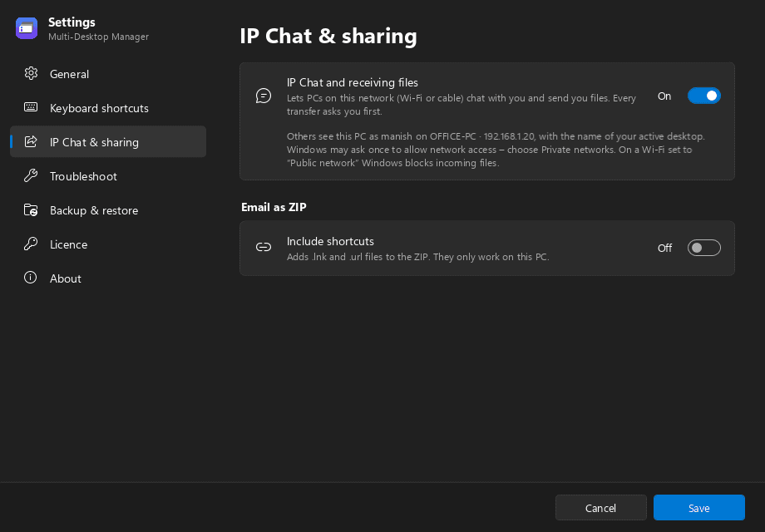Click the Keyboard shortcuts keyboard icon

tap(31, 107)
